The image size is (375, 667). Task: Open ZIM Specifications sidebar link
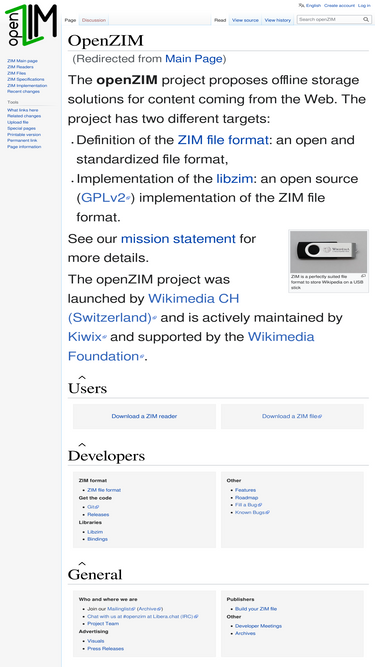pyautogui.click(x=26, y=79)
